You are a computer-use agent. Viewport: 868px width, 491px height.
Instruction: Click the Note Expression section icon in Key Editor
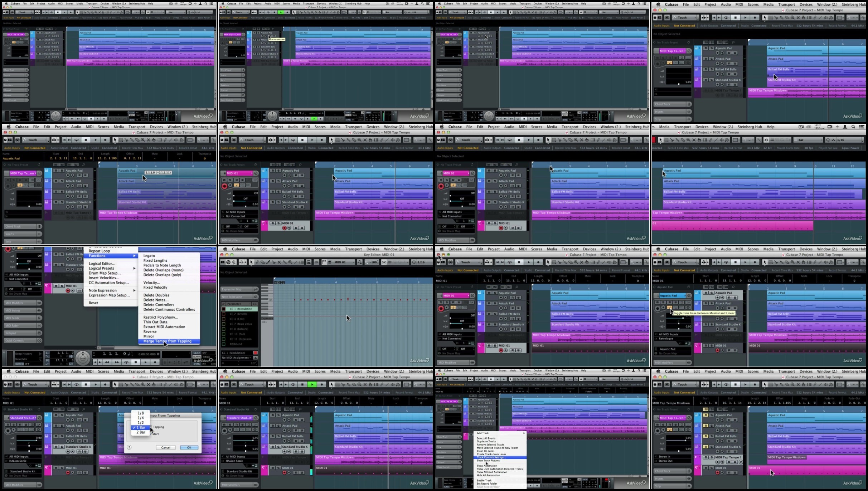(x=256, y=297)
